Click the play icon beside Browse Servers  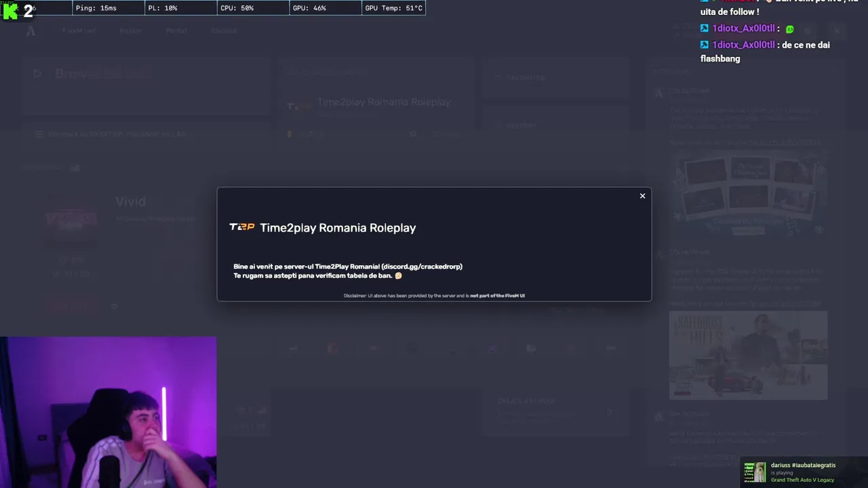[x=37, y=74]
